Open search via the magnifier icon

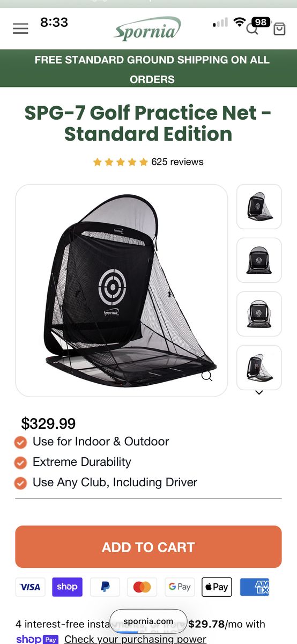[x=253, y=28]
